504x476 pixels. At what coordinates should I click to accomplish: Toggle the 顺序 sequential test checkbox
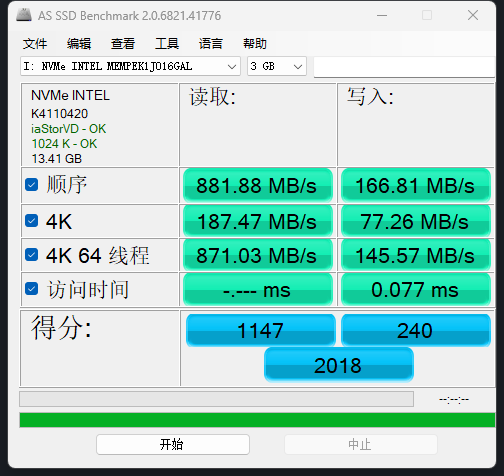(x=32, y=185)
